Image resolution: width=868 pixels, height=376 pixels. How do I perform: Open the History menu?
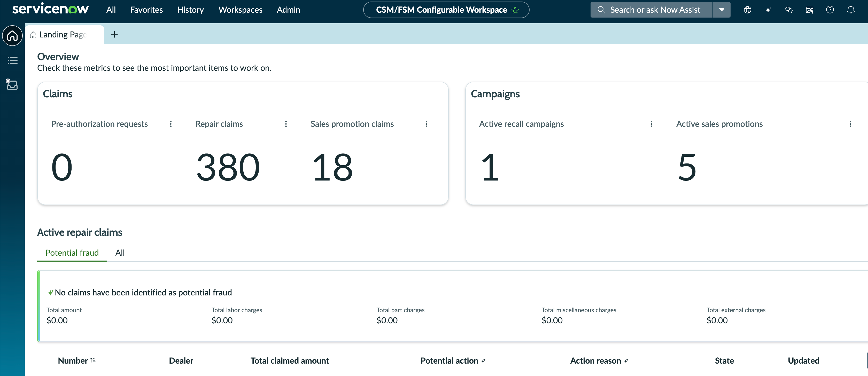tap(190, 10)
